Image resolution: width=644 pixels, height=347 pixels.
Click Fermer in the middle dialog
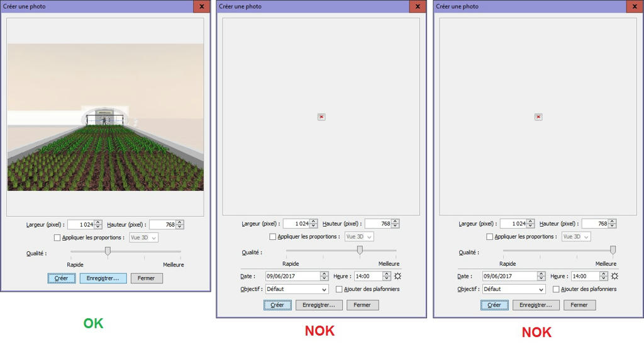click(x=363, y=305)
